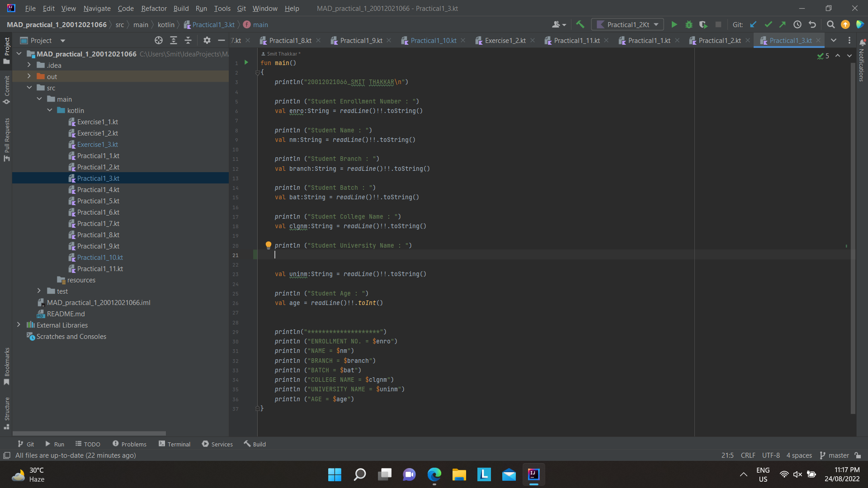The image size is (868, 488).
Task: Toggle the Problems tool window
Action: [x=129, y=444]
